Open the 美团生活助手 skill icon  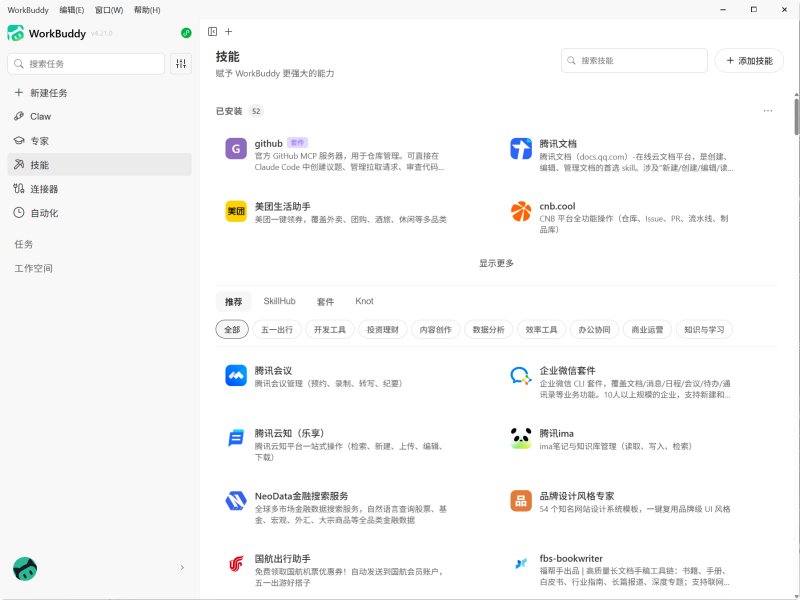236,211
